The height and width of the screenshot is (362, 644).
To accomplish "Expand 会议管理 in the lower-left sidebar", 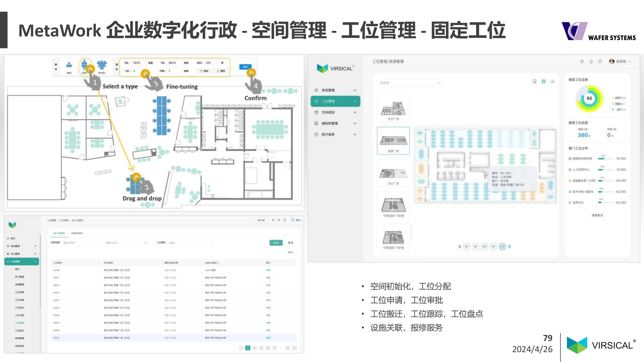I will tap(22, 254).
